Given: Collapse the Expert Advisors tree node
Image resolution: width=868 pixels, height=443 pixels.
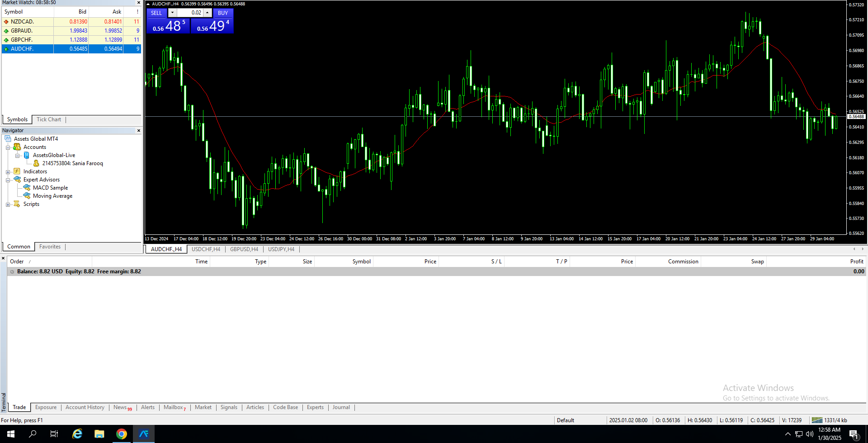Looking at the screenshot, I should [x=8, y=180].
